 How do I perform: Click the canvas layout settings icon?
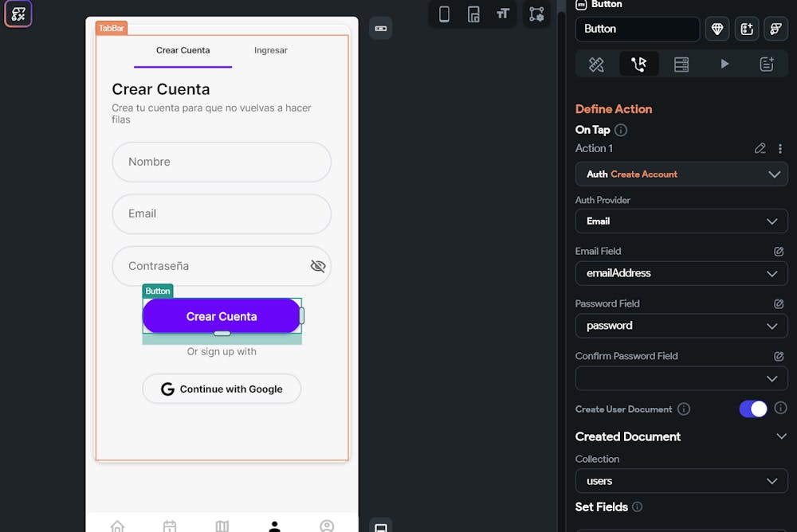536,14
